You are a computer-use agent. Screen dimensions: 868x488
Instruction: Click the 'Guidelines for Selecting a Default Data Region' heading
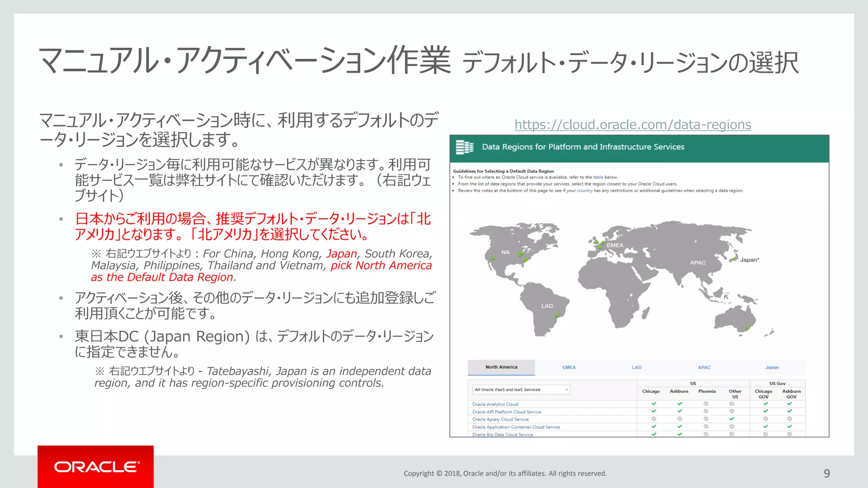coord(503,171)
